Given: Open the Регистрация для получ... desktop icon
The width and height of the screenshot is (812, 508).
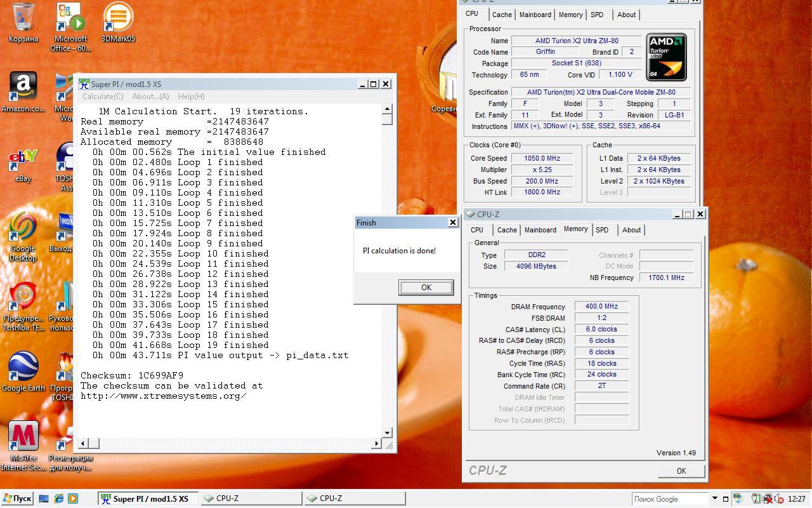Looking at the screenshot, I should (70, 446).
